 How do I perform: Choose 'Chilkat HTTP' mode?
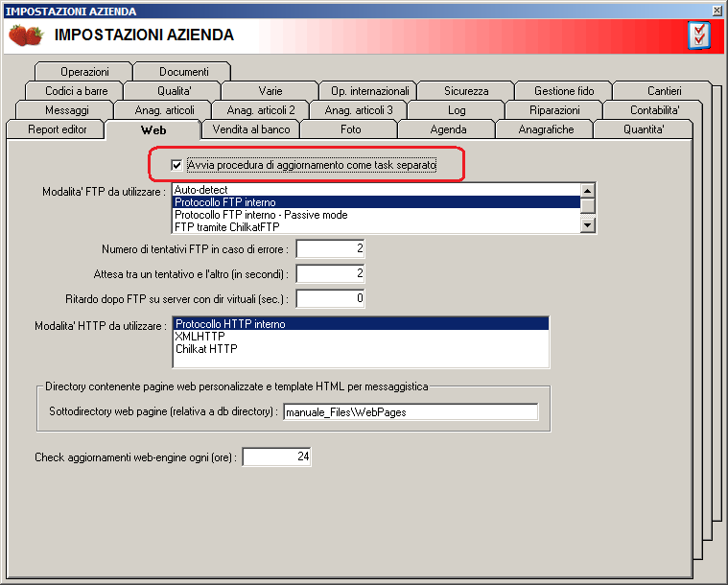361,349
